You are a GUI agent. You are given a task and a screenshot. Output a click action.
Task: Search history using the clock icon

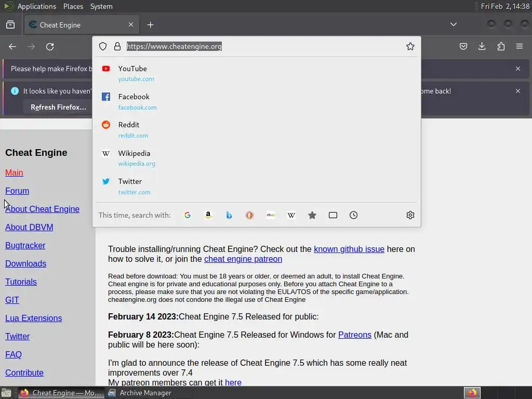click(x=353, y=215)
